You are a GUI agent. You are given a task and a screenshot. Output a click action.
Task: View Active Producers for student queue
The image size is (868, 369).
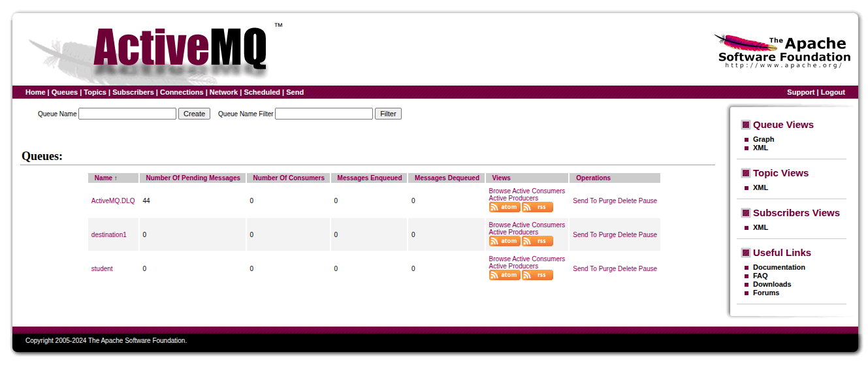click(514, 266)
